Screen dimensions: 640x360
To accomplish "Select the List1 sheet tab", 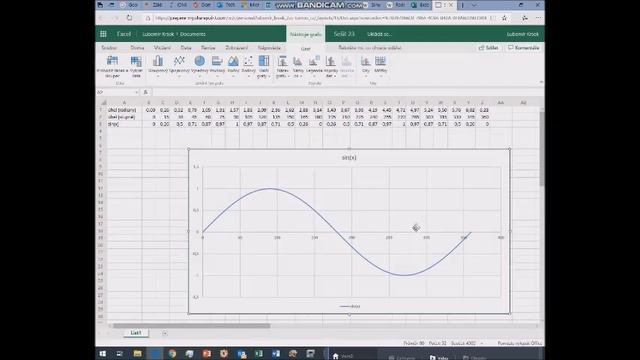I will (136, 333).
